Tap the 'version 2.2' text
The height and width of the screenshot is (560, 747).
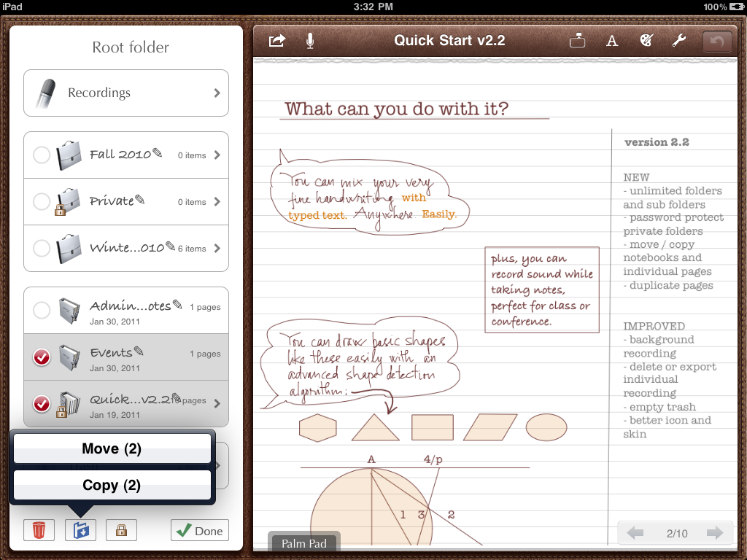click(x=657, y=142)
